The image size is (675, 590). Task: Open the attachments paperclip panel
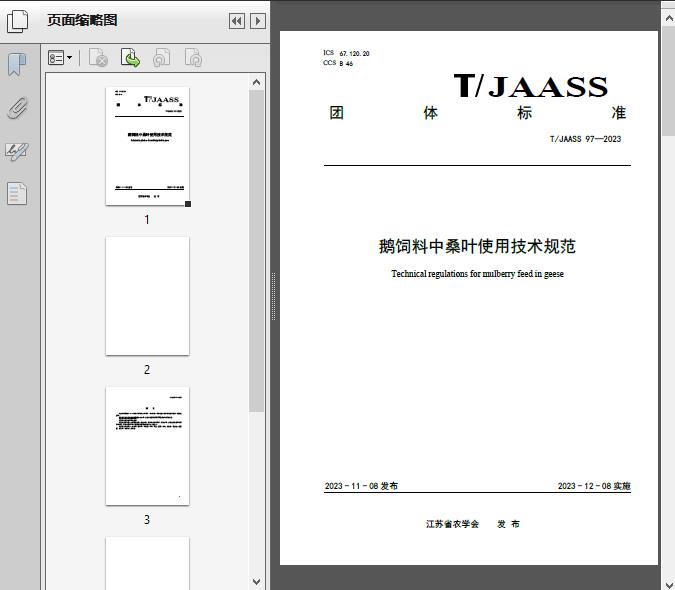pos(18,108)
